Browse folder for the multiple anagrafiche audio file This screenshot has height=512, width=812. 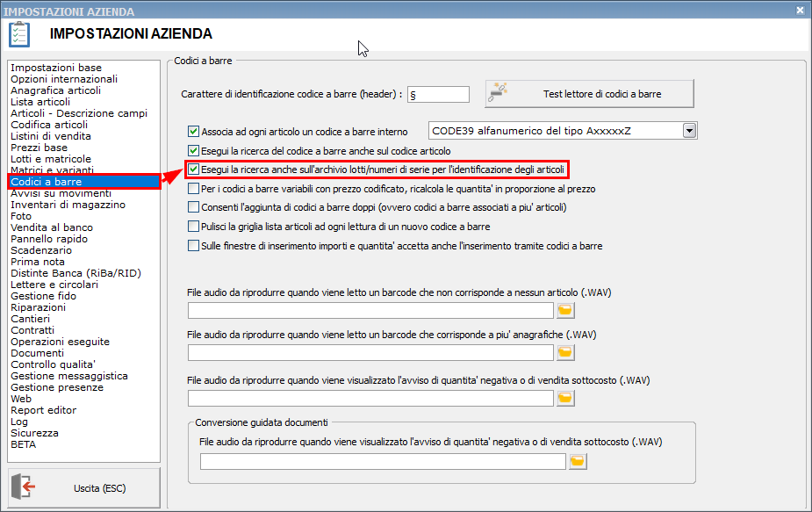coord(565,352)
